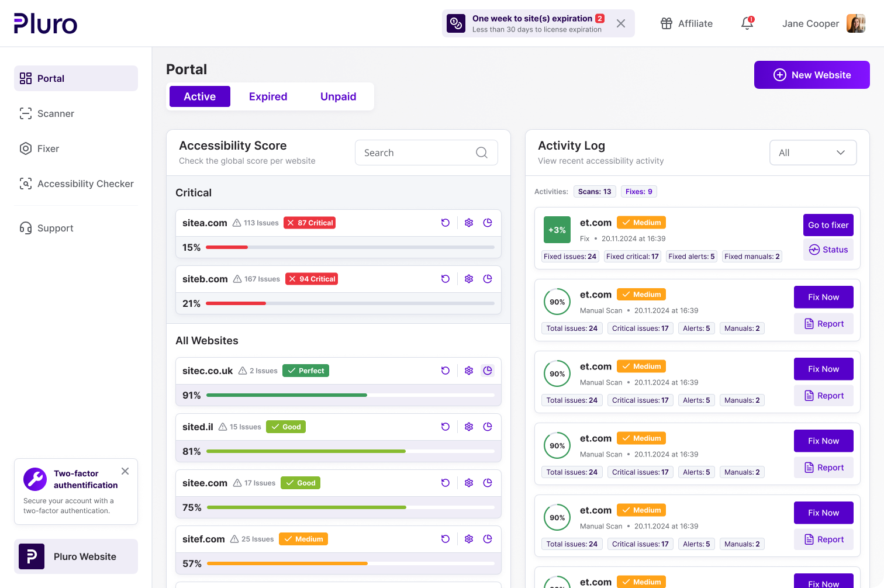Open the All activities filter dropdown
This screenshot has height=588, width=884.
[813, 153]
